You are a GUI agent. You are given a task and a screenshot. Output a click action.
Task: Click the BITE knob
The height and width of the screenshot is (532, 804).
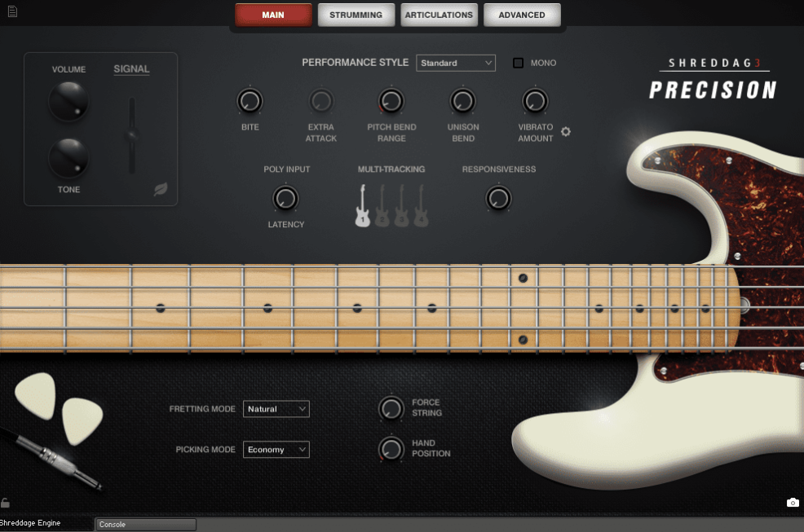[x=250, y=101]
